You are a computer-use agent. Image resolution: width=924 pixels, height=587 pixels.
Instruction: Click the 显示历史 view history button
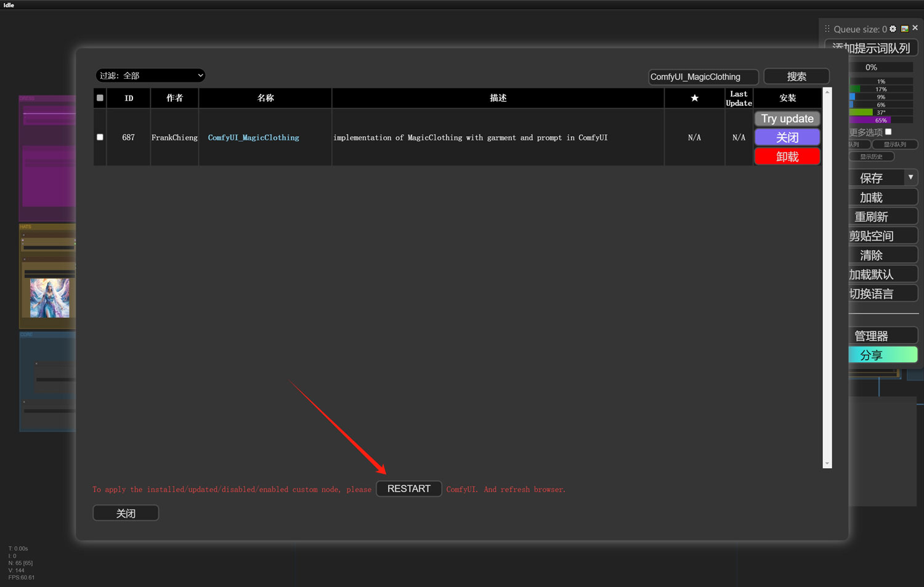click(871, 156)
